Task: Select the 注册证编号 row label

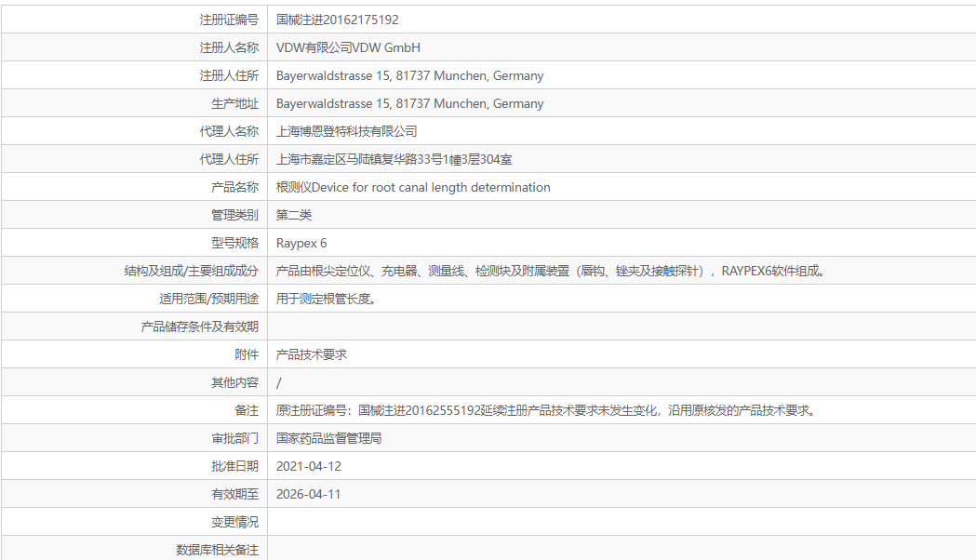Action: click(229, 20)
